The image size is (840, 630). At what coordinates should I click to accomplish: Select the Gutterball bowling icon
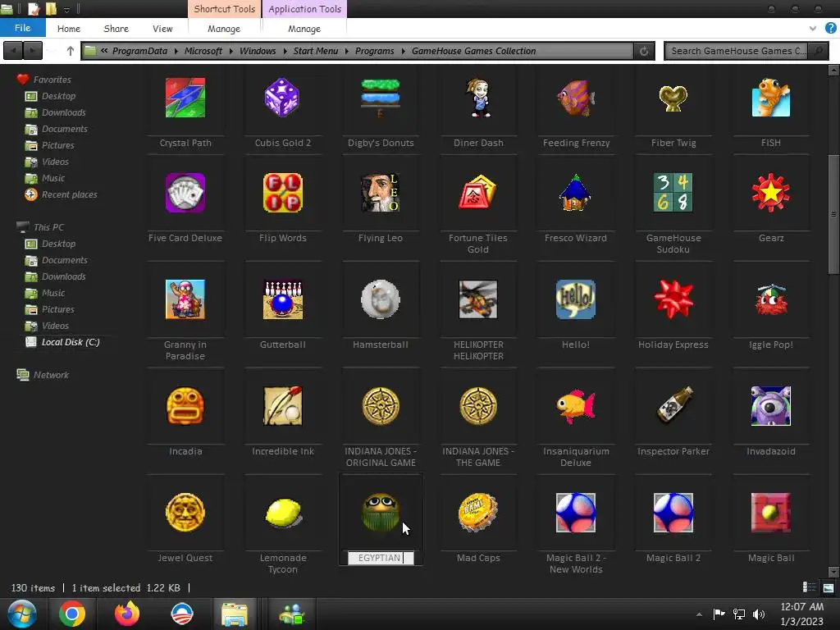click(x=282, y=299)
